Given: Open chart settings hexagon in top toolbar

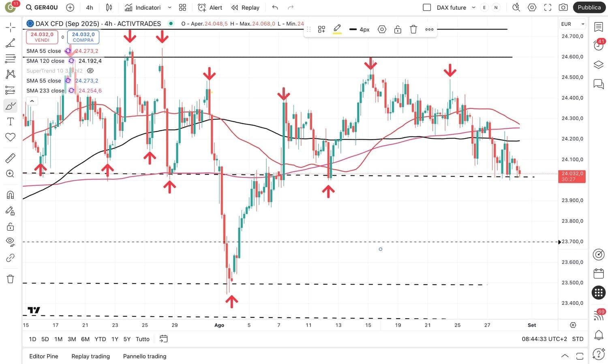Looking at the screenshot, I should pyautogui.click(x=532, y=7).
